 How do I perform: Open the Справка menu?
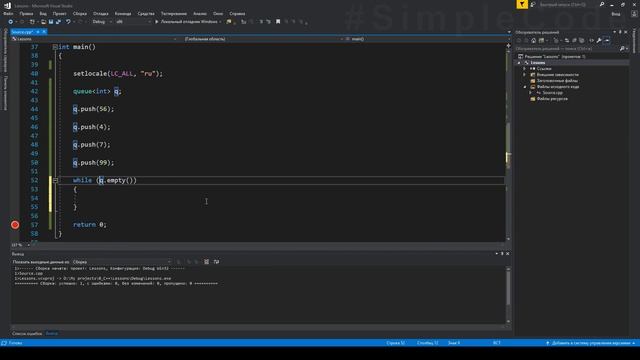pyautogui.click(x=237, y=13)
